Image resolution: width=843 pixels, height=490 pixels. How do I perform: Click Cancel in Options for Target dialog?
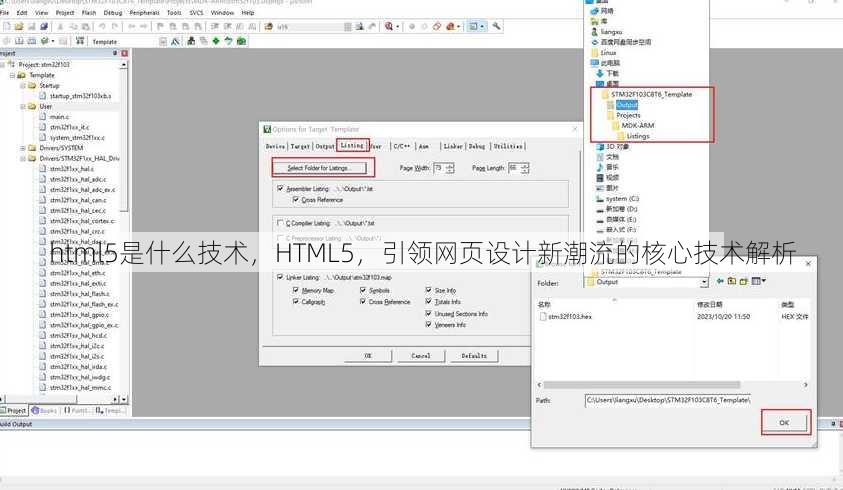[x=420, y=356]
